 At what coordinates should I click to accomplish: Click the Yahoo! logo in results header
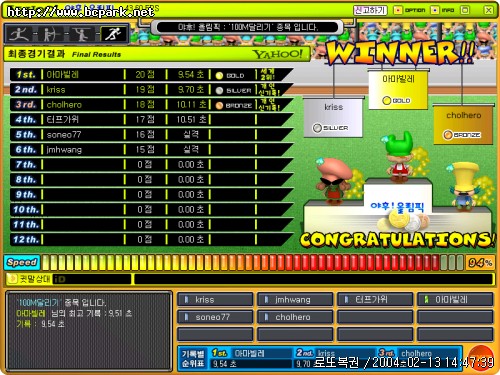(x=277, y=54)
